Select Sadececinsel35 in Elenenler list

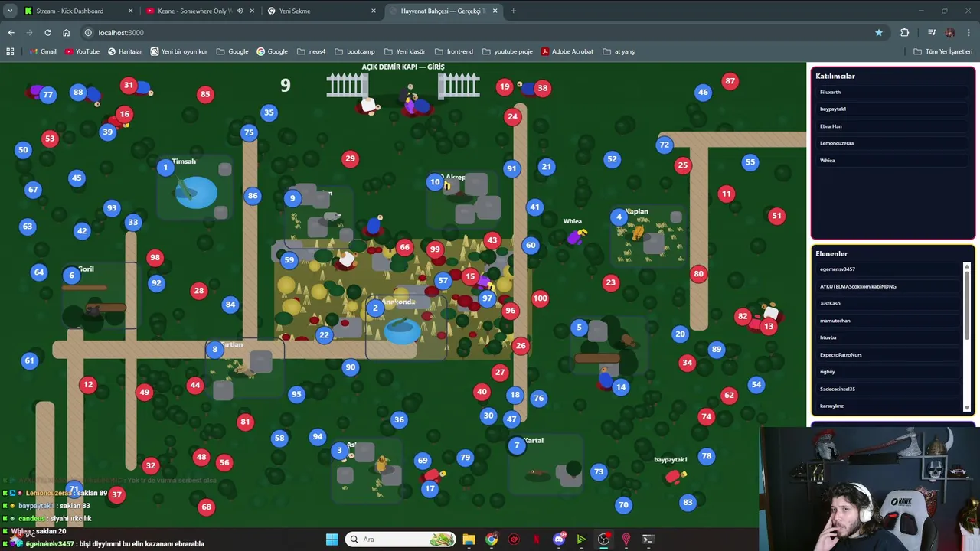[889, 389]
